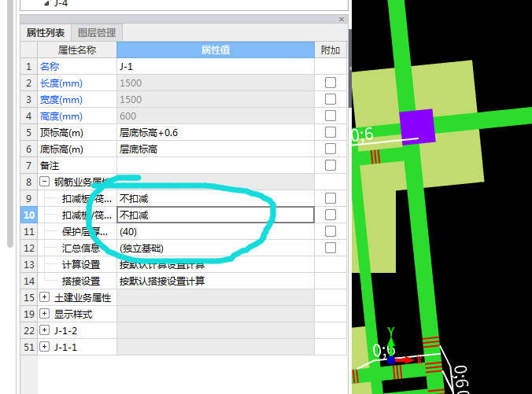Select the purple column in the drawing
Viewport: 532px width, 394px height.
(x=417, y=127)
